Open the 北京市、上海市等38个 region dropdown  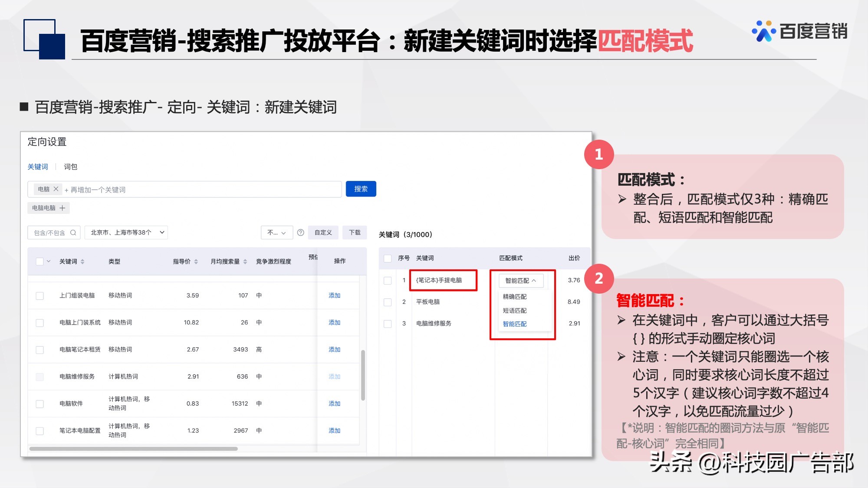[126, 233]
